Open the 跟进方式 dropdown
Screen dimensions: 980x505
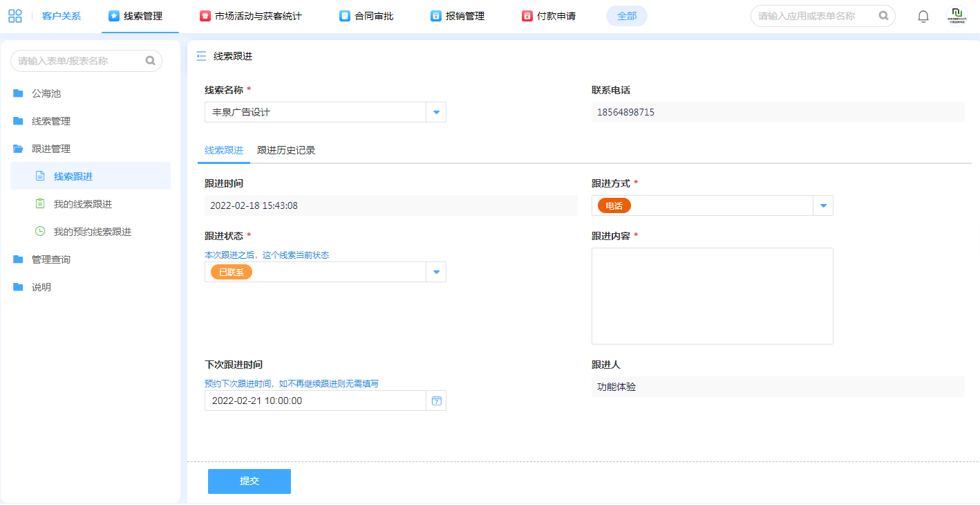[x=823, y=205]
